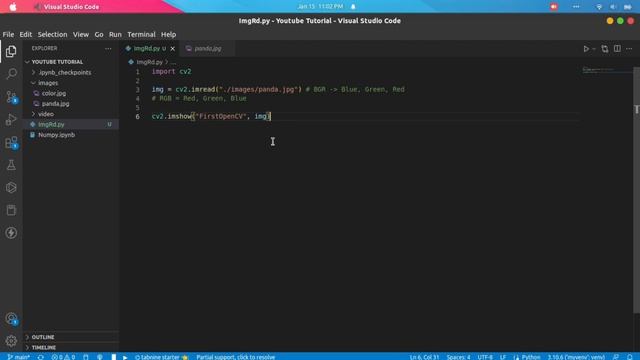
Task: Open the lightning bolt activity bar view
Action: click(11, 233)
